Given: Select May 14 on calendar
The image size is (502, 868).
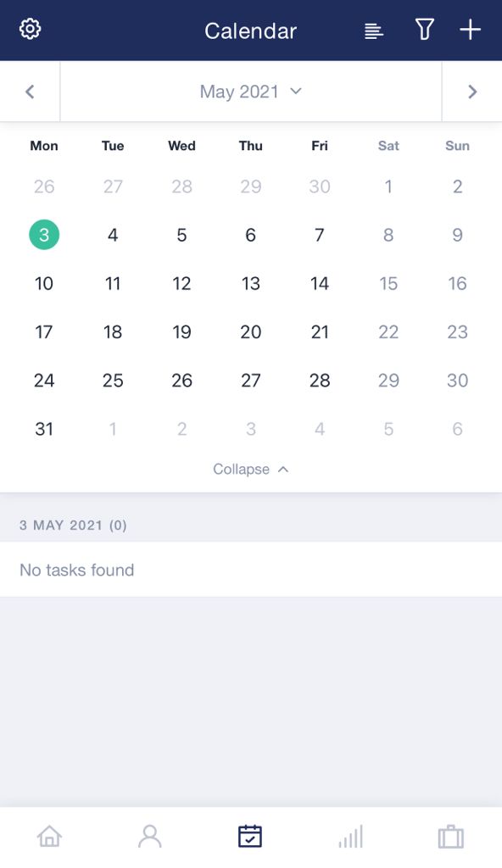Looking at the screenshot, I should pos(320,283).
